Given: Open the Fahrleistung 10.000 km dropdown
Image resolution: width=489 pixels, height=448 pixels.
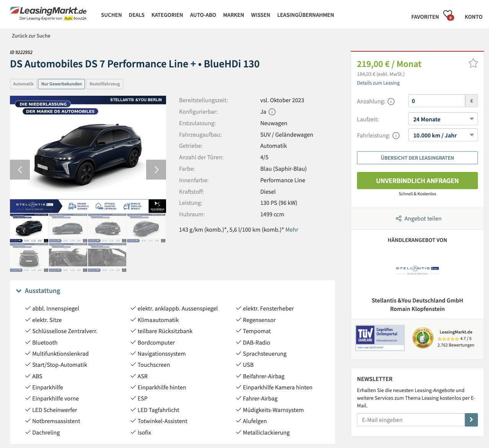Looking at the screenshot, I should coord(443,135).
